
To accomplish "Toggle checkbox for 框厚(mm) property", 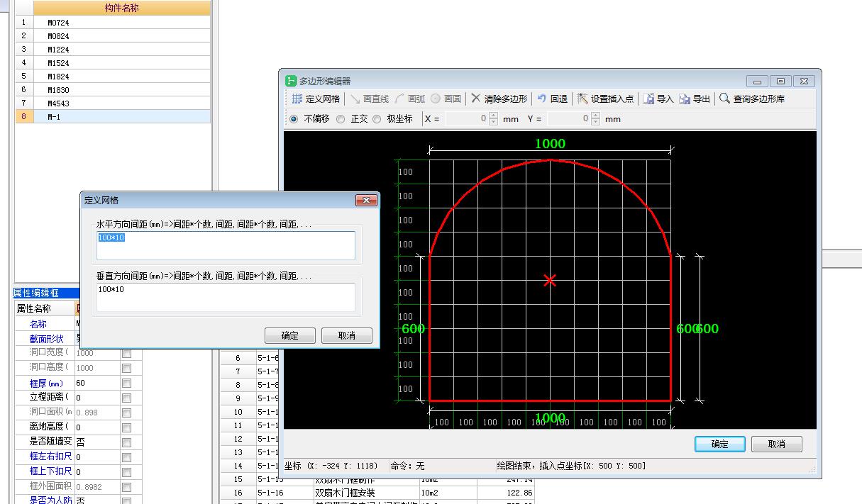I will coord(126,383).
